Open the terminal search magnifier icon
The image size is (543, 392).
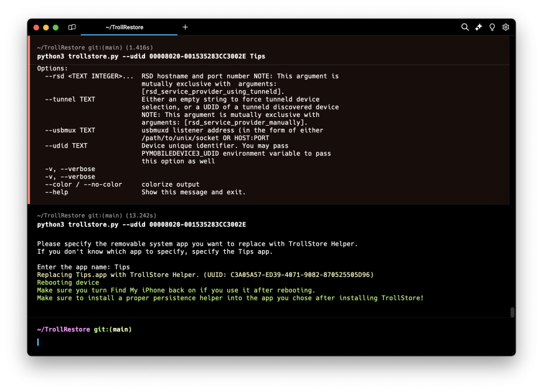click(465, 27)
